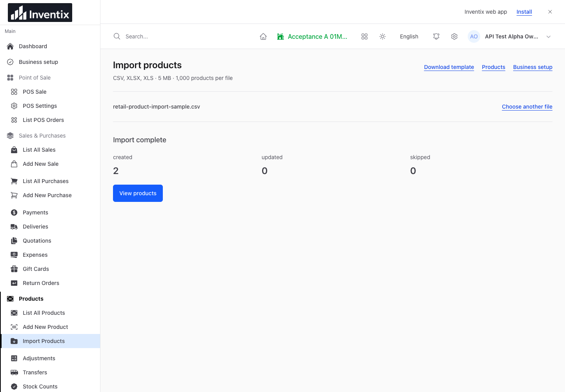
Task: Click the home icon in top bar
Action: click(x=263, y=36)
